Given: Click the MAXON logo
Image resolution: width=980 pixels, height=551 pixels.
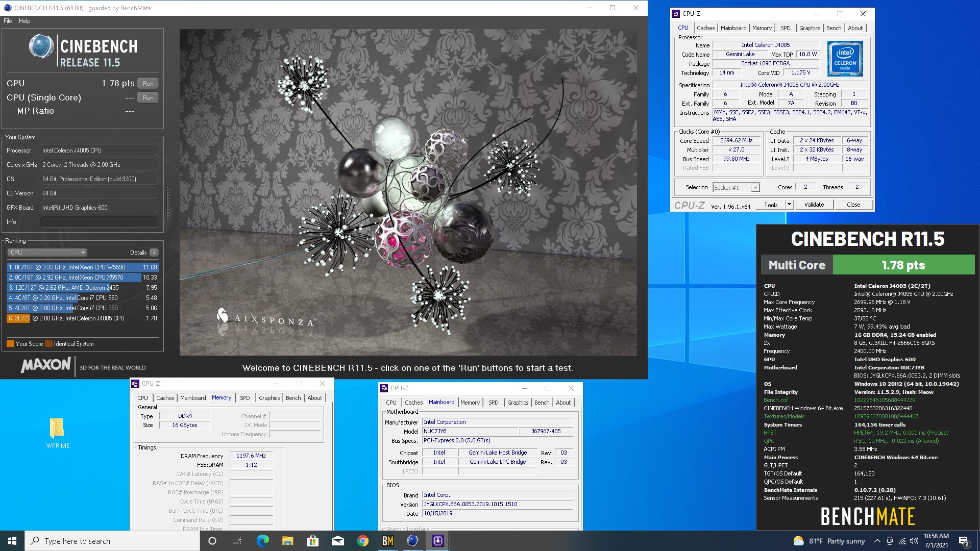Looking at the screenshot, I should coord(46,365).
